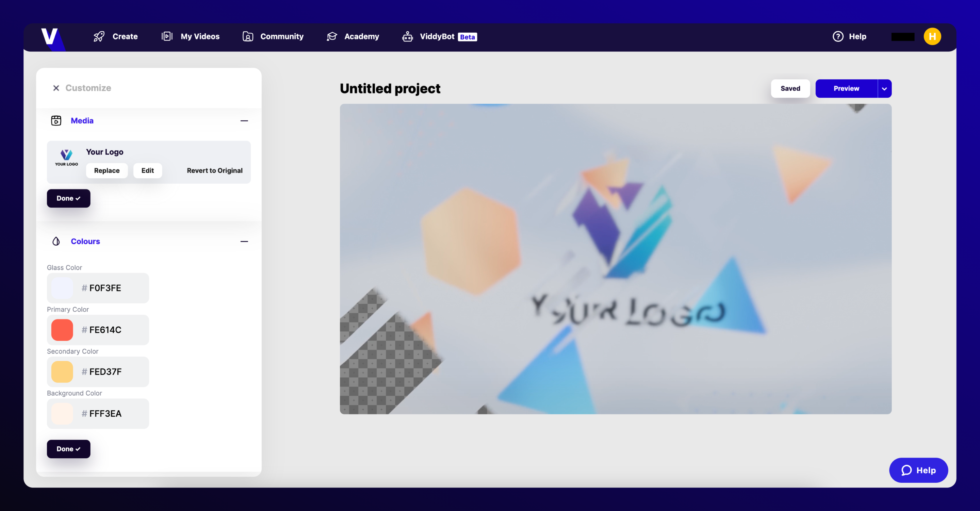The width and height of the screenshot is (980, 511).
Task: Open Help in the top bar
Action: tap(850, 36)
